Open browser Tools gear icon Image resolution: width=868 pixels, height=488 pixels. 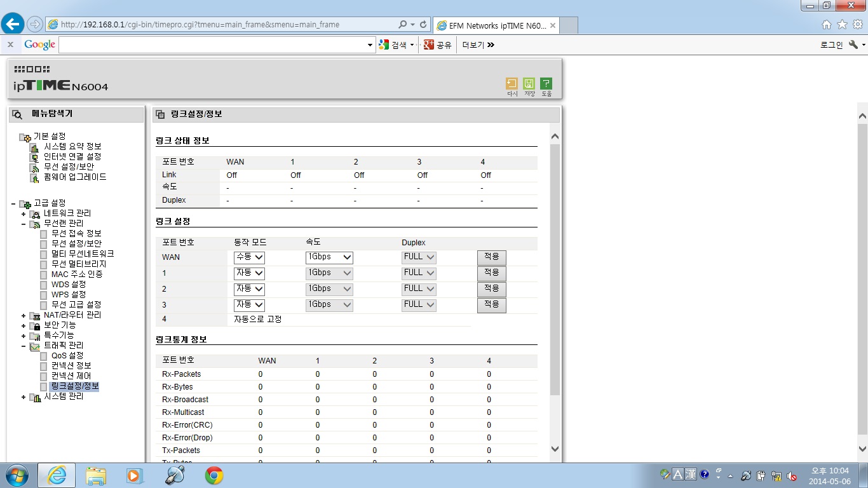click(858, 24)
